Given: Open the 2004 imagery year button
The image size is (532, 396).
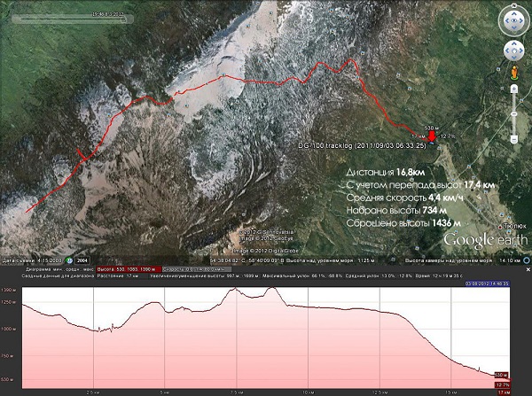Looking at the screenshot, I should [x=82, y=260].
